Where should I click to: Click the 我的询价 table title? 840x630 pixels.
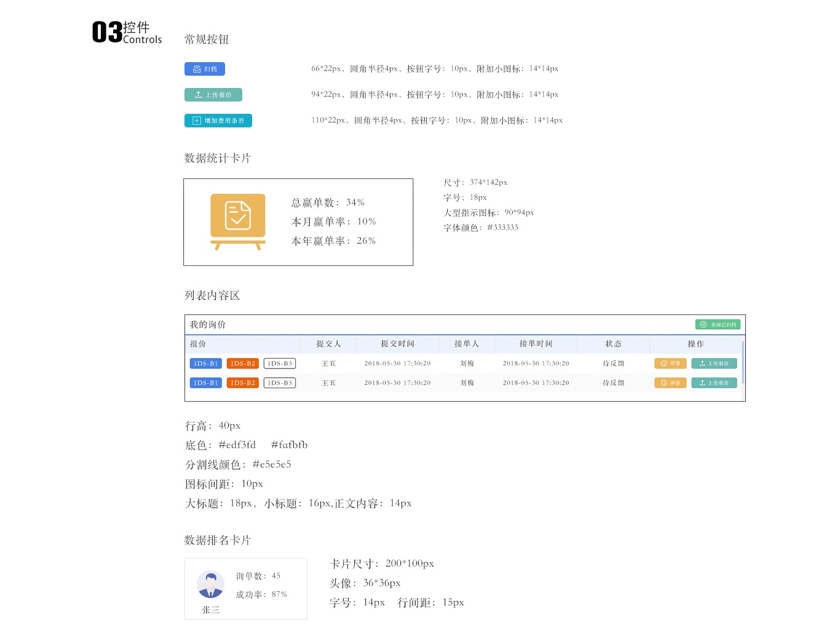pos(207,324)
